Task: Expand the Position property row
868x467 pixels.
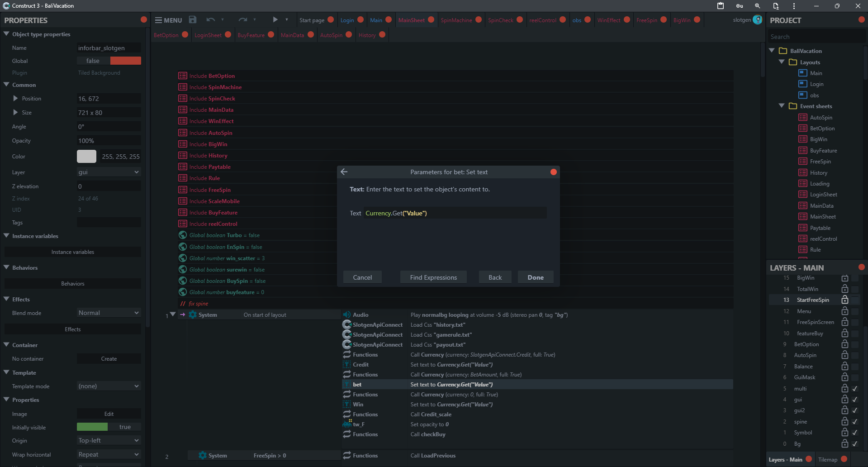Action: click(x=15, y=98)
